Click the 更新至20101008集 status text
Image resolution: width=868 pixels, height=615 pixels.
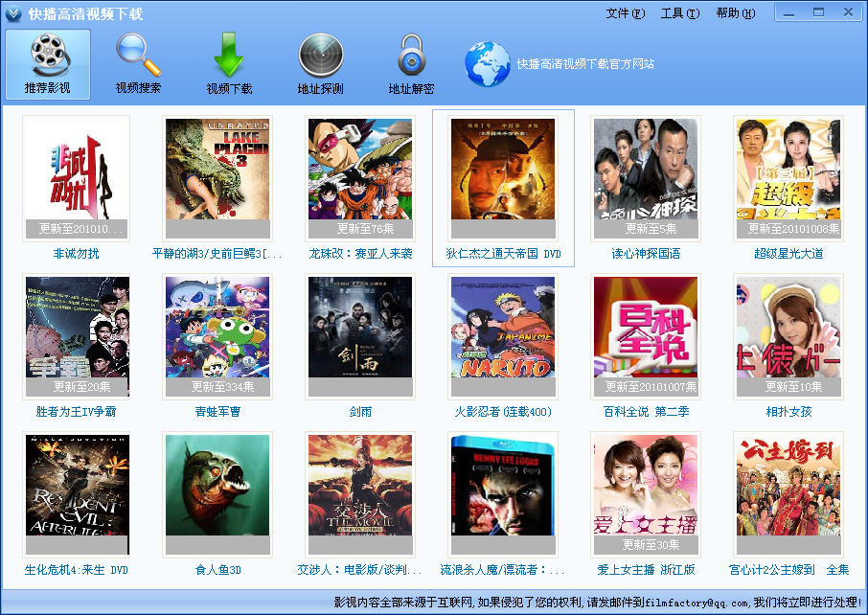coord(793,229)
